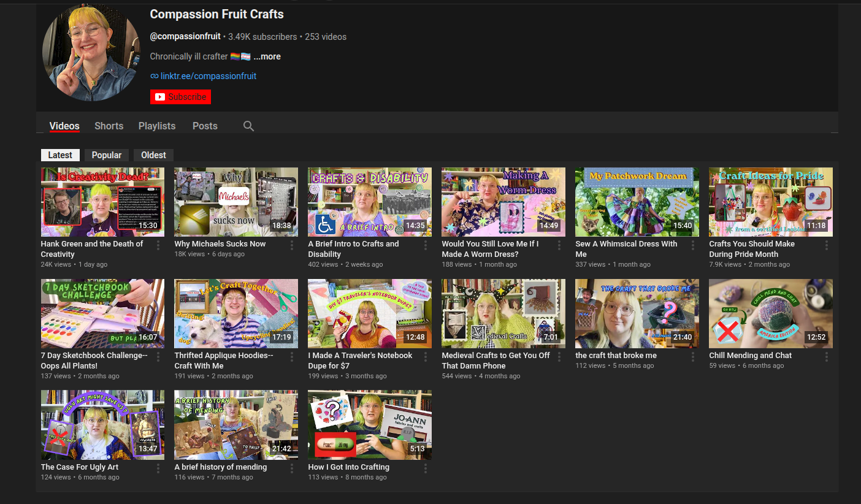Open options for the craft that broke me
This screenshot has width=861, height=504.
click(693, 357)
